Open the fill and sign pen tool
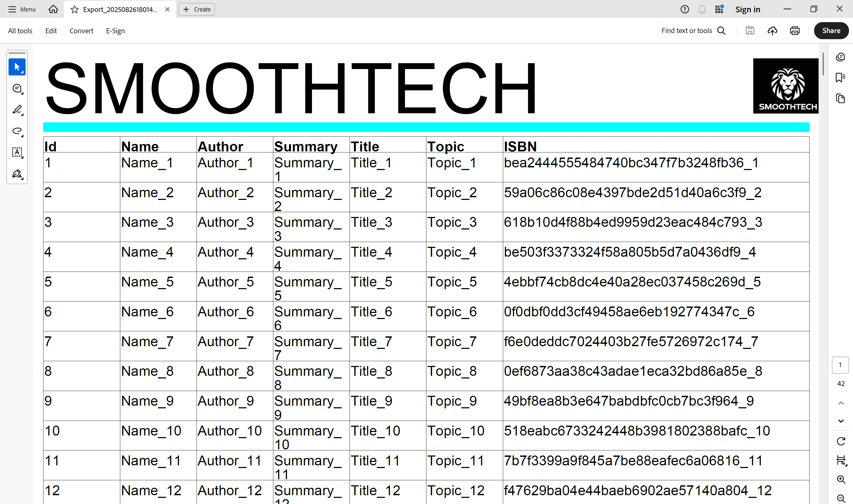 (x=17, y=174)
